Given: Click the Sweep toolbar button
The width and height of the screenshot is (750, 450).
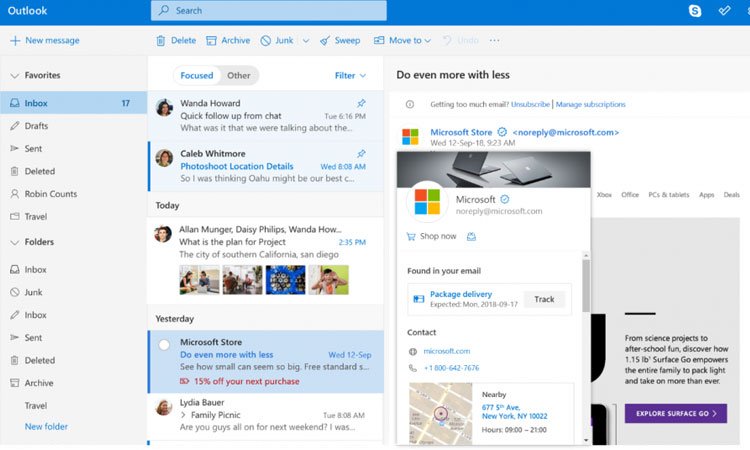Looking at the screenshot, I should pos(340,41).
